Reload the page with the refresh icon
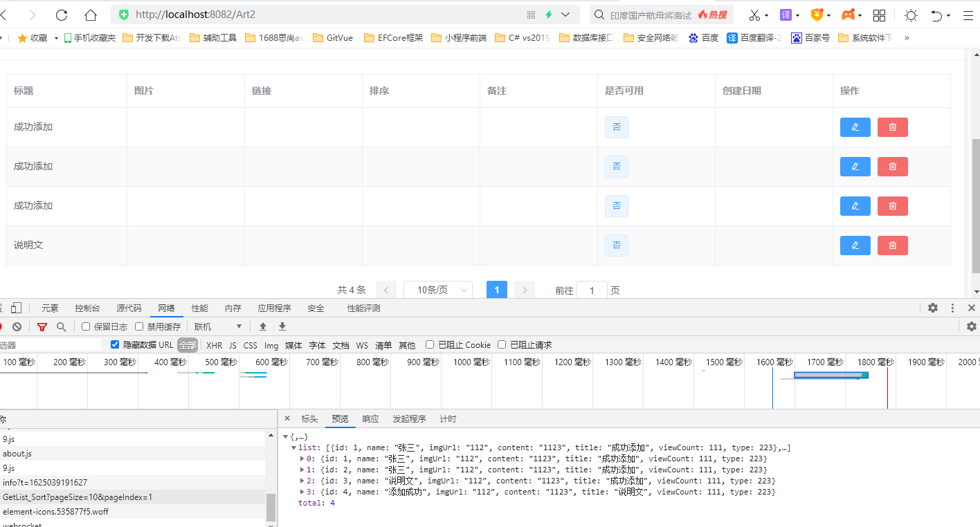The image size is (980, 527). click(x=62, y=15)
